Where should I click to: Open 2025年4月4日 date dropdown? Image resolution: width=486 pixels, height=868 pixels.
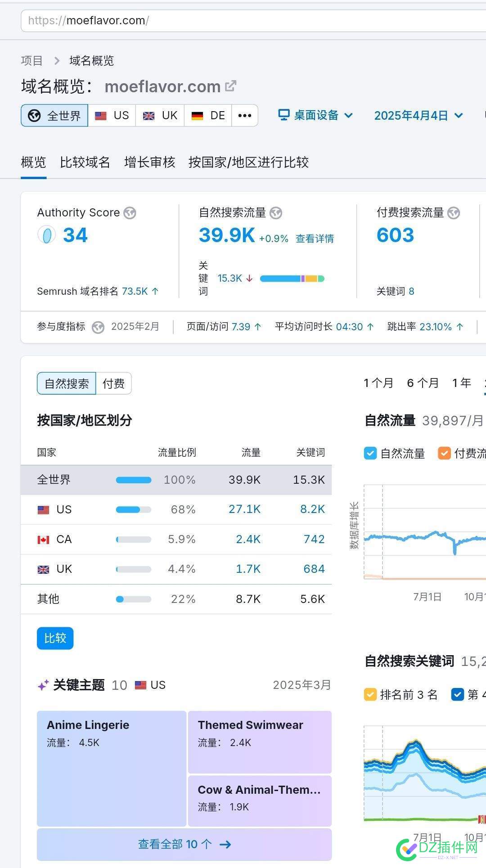tap(418, 116)
